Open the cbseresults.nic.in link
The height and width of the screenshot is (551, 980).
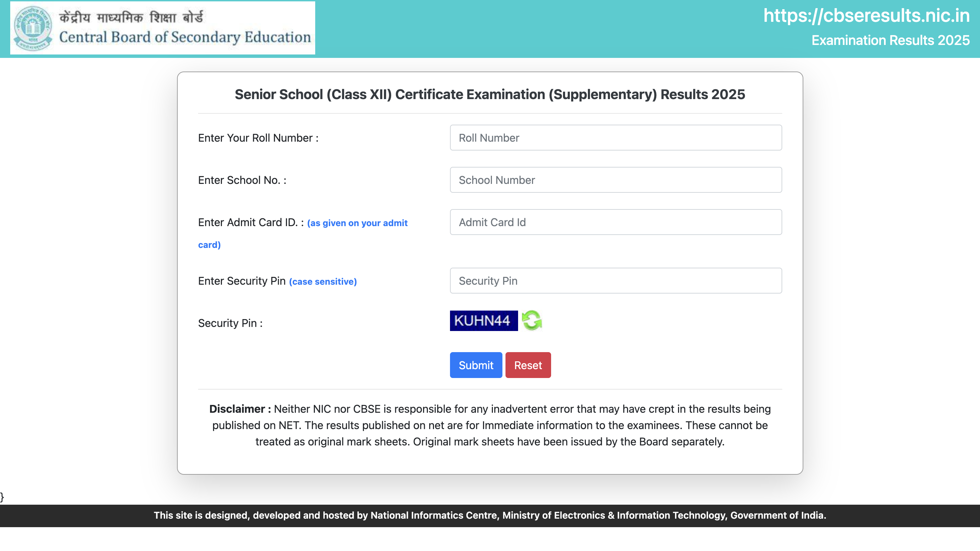[x=866, y=16]
